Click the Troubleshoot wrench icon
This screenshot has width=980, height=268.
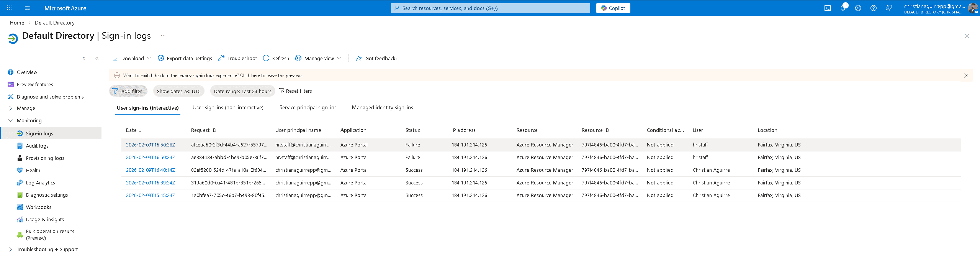[221, 58]
